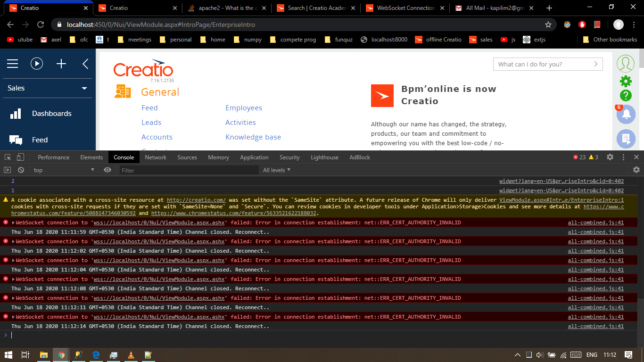Viewport: 644px width, 362px height.
Task: Click the console Filter input field
Action: click(x=189, y=170)
